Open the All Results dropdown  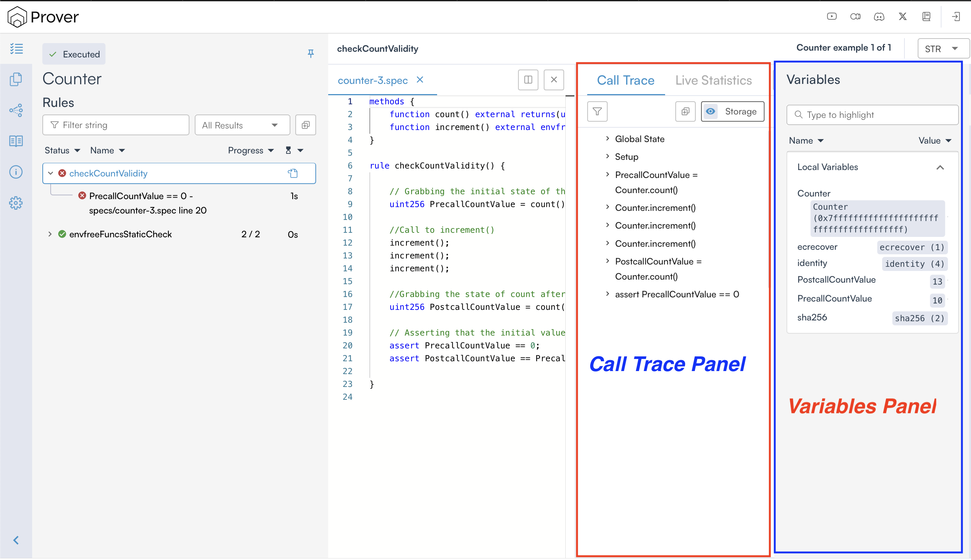[x=242, y=125]
